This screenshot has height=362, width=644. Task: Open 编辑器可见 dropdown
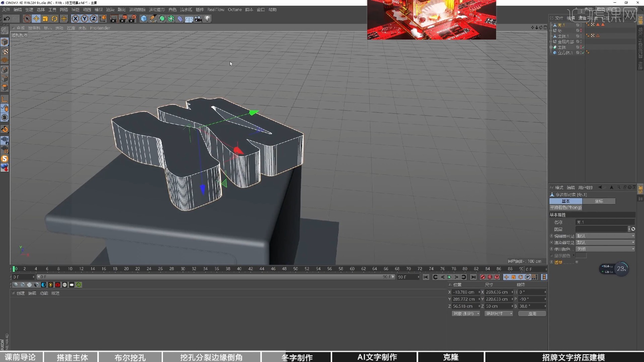(x=605, y=236)
